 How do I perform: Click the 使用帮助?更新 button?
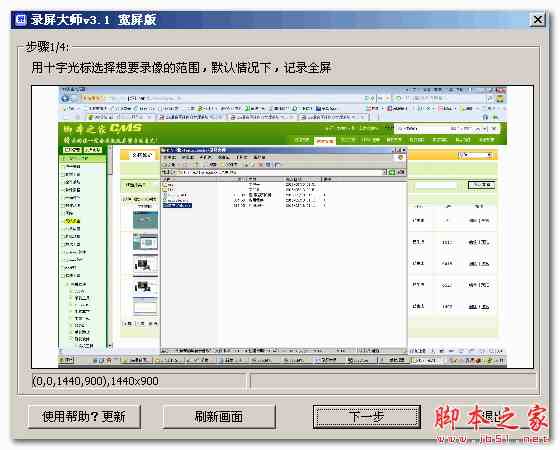84,416
